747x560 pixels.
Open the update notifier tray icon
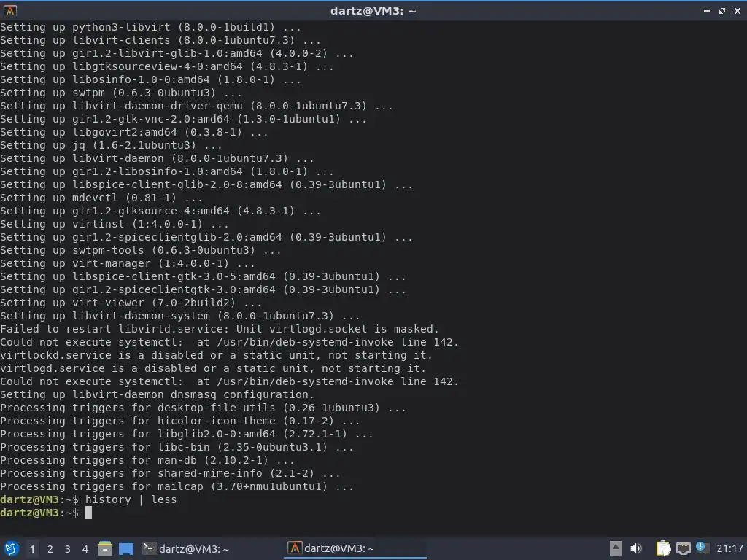pos(701,547)
